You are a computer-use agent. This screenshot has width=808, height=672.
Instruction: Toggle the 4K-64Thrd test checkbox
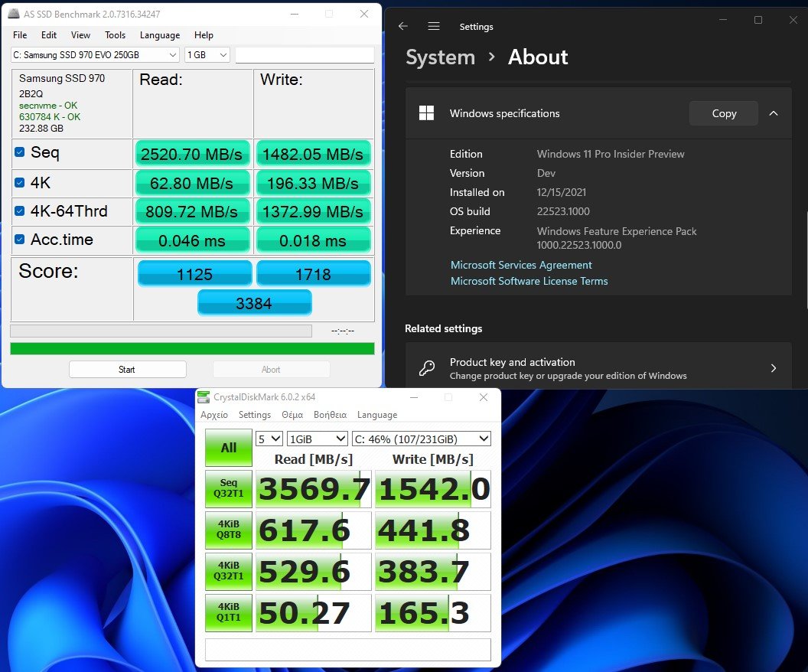[x=20, y=210]
